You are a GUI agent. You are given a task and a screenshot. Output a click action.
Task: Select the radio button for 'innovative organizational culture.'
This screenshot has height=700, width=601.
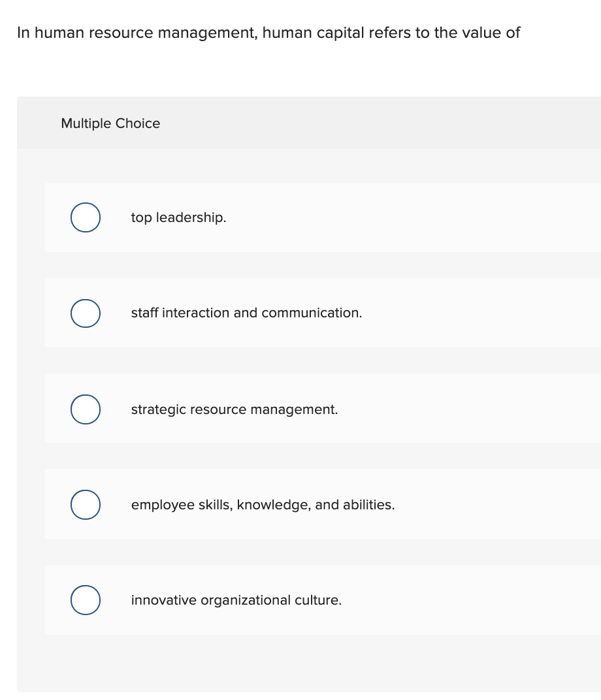click(x=85, y=599)
